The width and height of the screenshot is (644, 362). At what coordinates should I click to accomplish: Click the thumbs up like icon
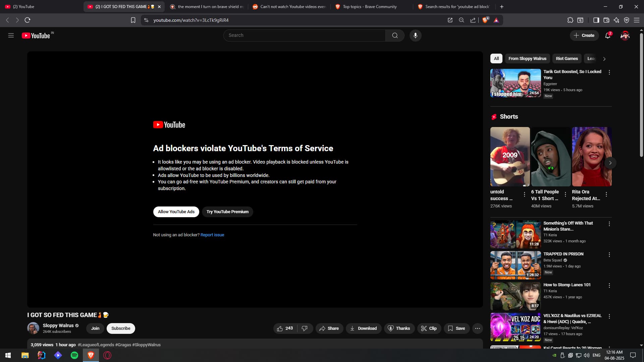(280, 328)
